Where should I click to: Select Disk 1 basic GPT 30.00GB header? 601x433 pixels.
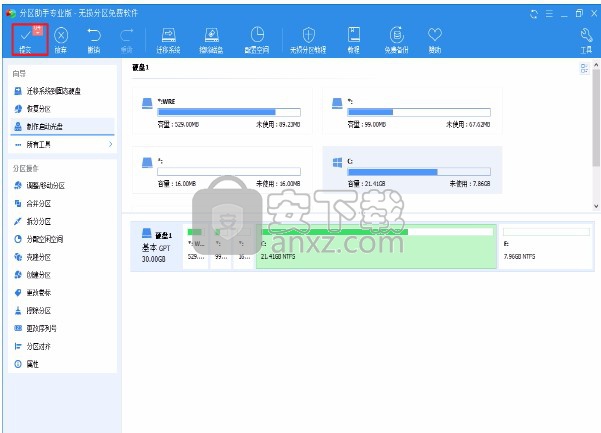[157, 246]
